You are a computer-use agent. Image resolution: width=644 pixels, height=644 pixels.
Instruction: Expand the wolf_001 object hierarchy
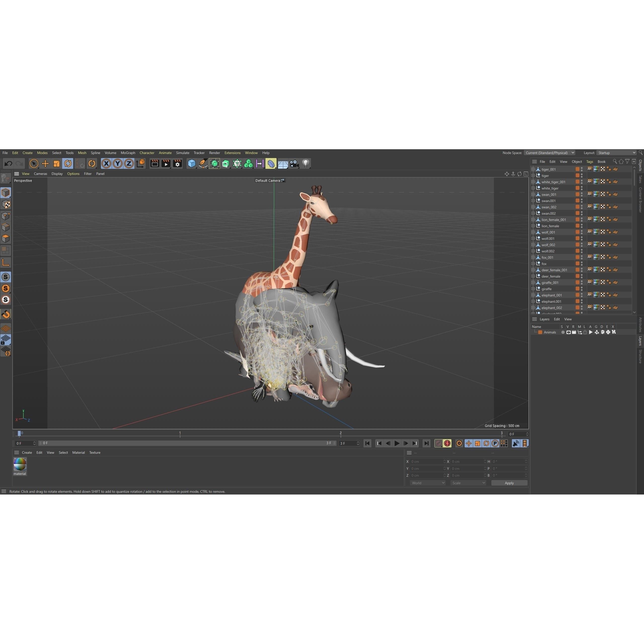pos(533,232)
